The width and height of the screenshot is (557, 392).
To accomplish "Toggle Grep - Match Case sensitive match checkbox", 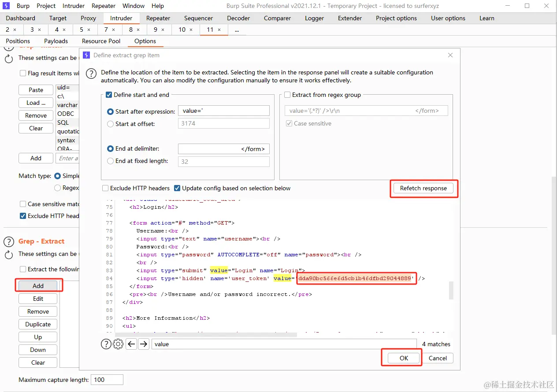I will tap(23, 204).
